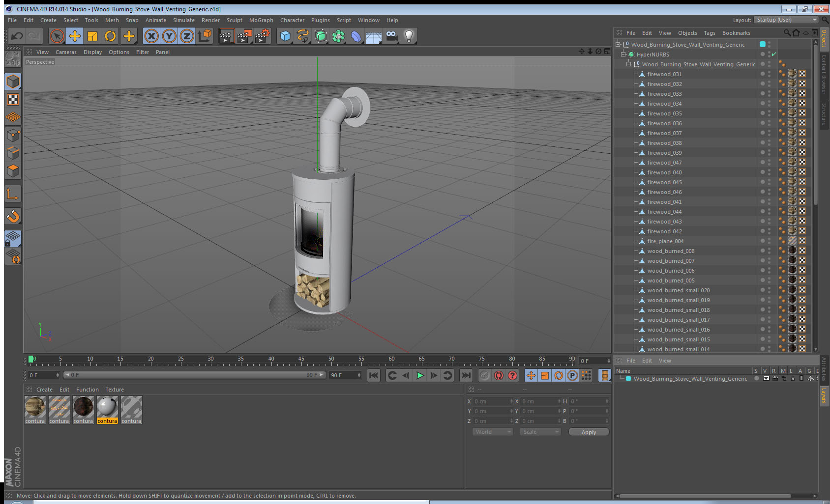Screen dimensions: 830x504
Task: Open the Render Settings icon
Action: pyautogui.click(x=263, y=36)
